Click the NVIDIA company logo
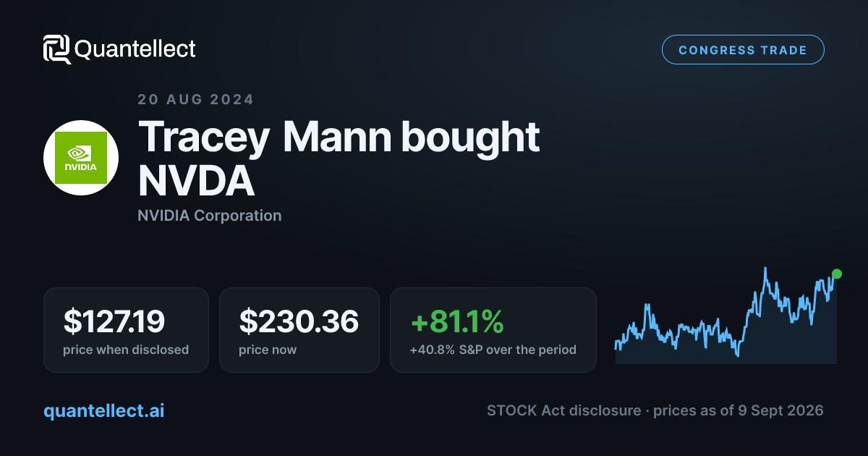 (x=81, y=158)
